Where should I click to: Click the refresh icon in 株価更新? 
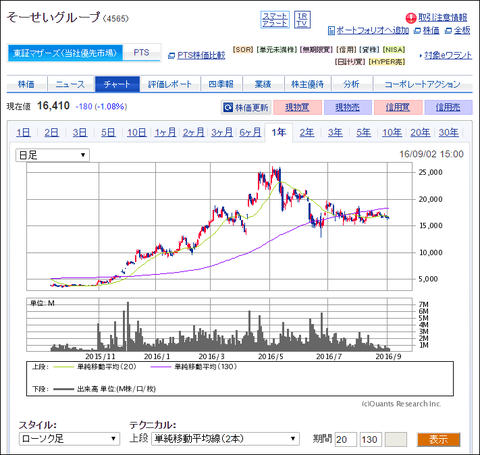[228, 107]
